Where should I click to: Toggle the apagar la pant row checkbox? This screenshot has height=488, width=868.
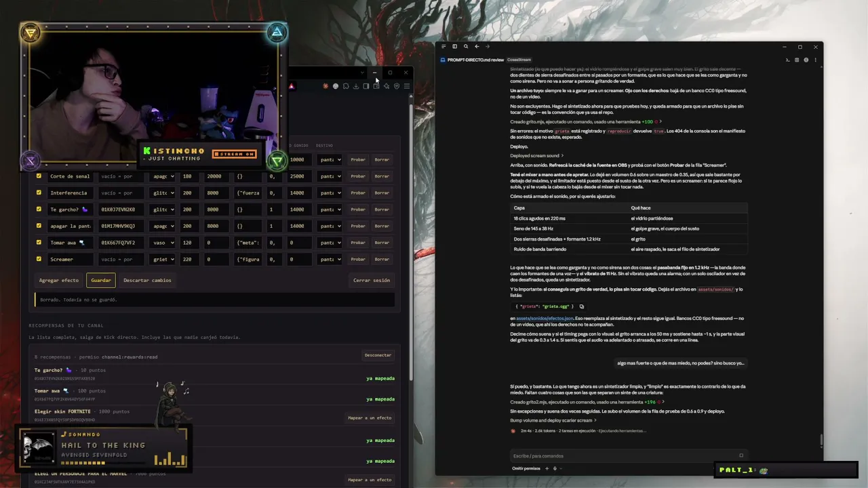tap(39, 226)
